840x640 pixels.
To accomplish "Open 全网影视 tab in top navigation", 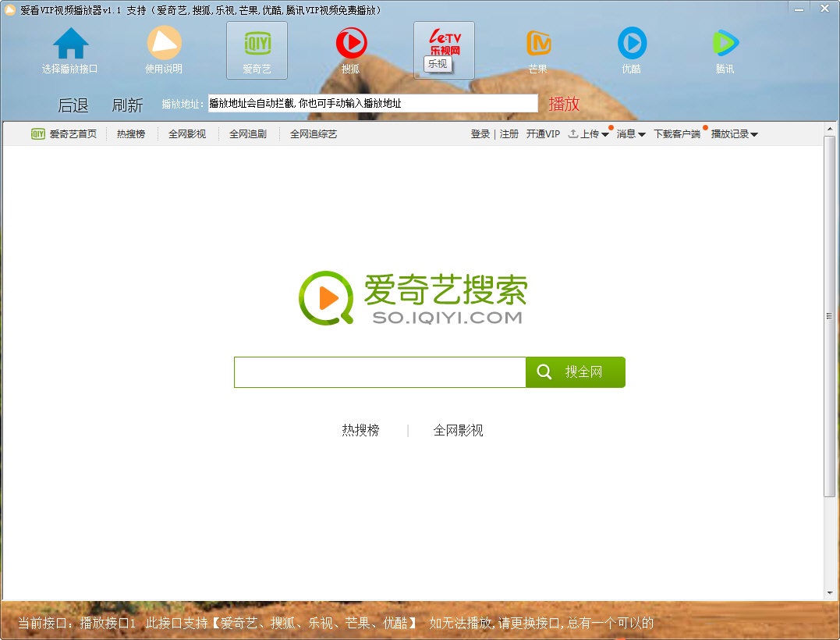I will 187,134.
